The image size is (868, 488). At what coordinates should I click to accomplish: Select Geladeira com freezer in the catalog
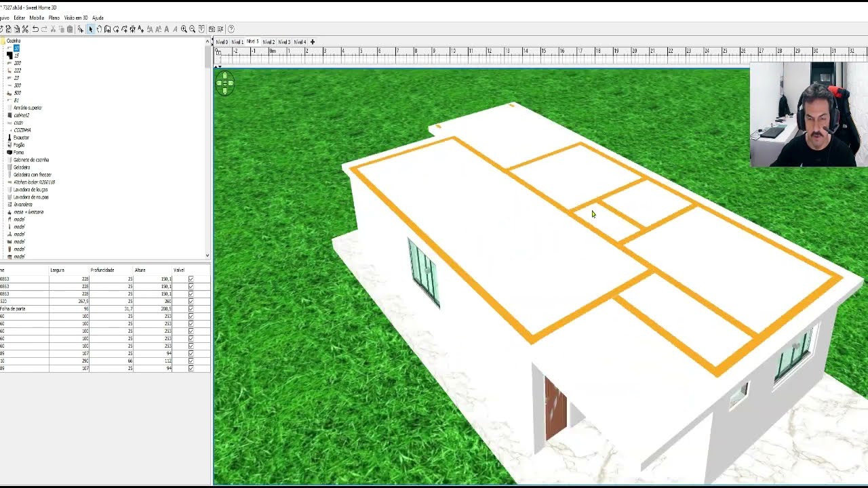[33, 175]
